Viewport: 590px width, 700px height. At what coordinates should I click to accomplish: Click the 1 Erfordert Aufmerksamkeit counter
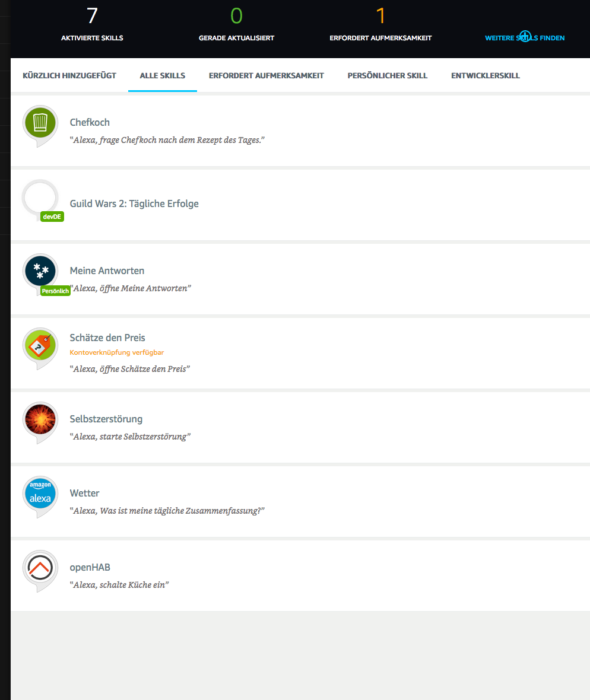point(380,24)
